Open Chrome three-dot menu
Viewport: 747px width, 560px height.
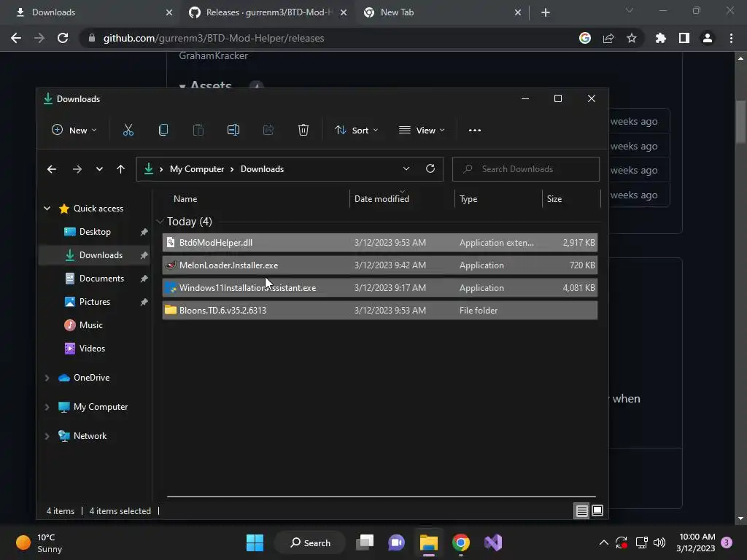(731, 38)
